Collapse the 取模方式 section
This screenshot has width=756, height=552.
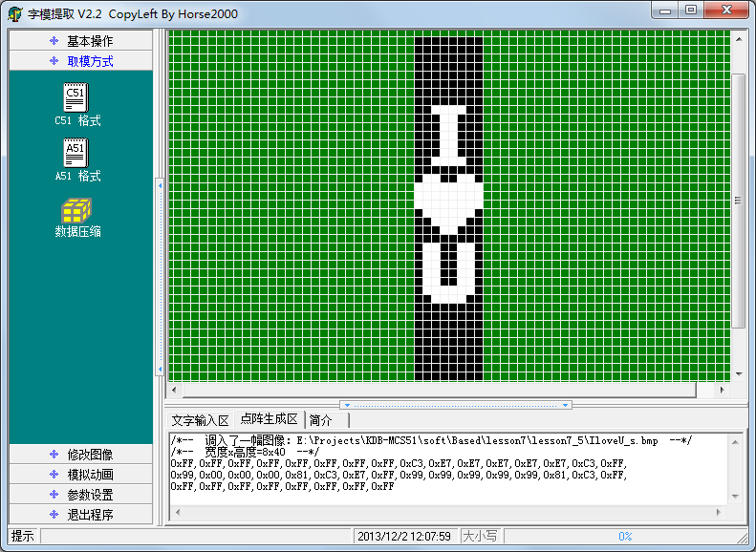(81, 61)
